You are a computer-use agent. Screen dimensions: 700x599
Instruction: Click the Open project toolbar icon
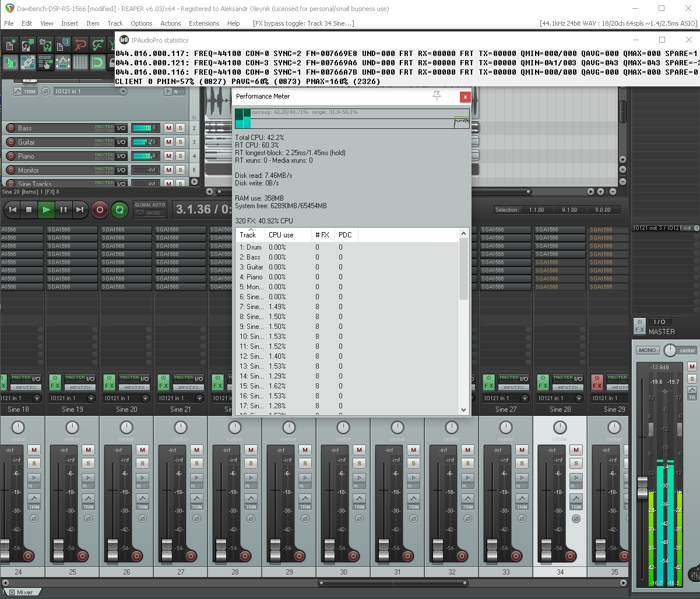click(28, 44)
